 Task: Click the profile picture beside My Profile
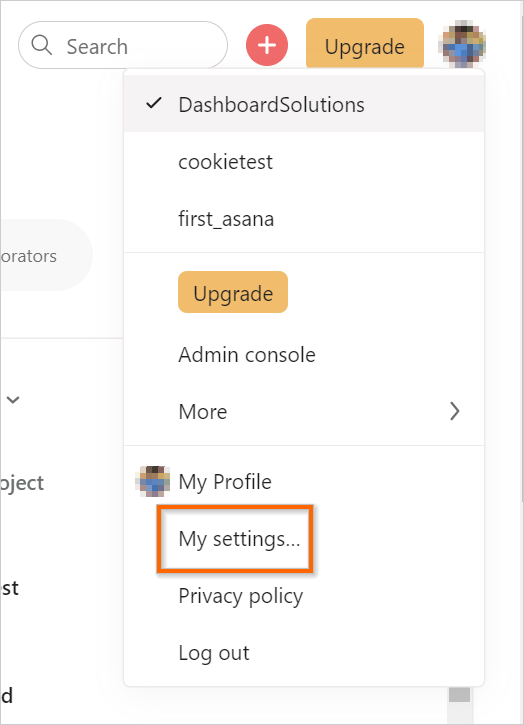coord(153,481)
